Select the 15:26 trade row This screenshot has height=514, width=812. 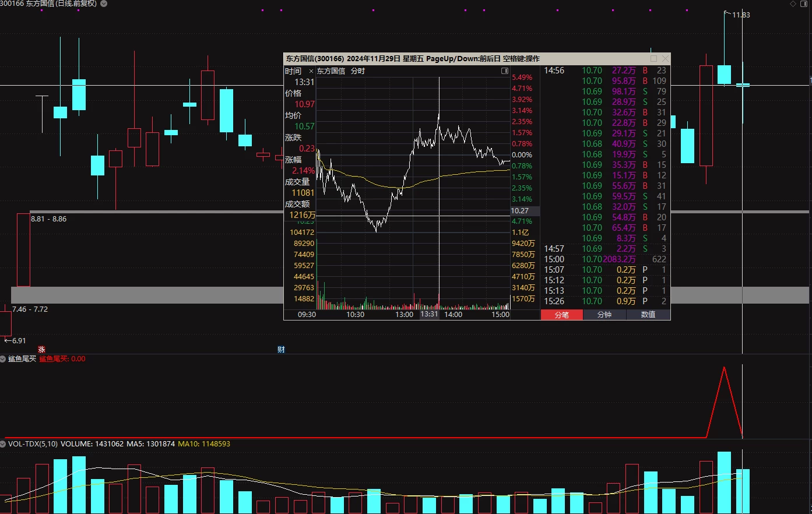(605, 301)
